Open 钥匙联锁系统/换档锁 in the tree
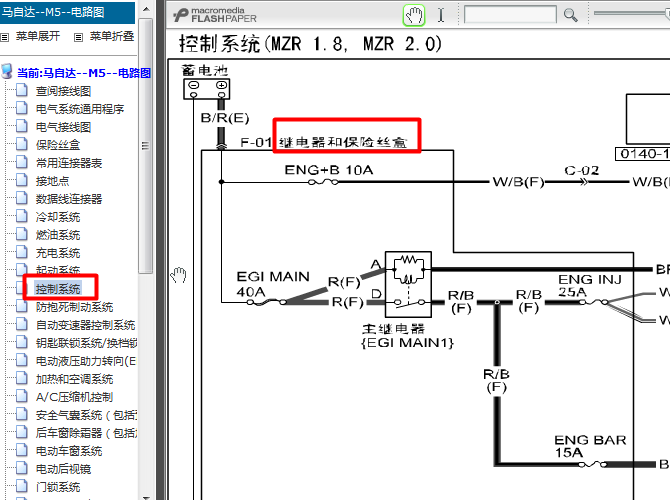This screenshot has height=500, width=670. [86, 343]
